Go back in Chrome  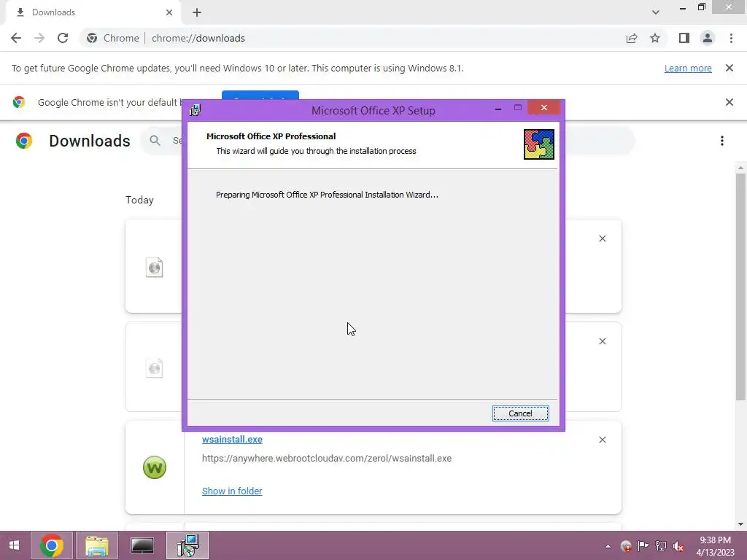tap(16, 38)
